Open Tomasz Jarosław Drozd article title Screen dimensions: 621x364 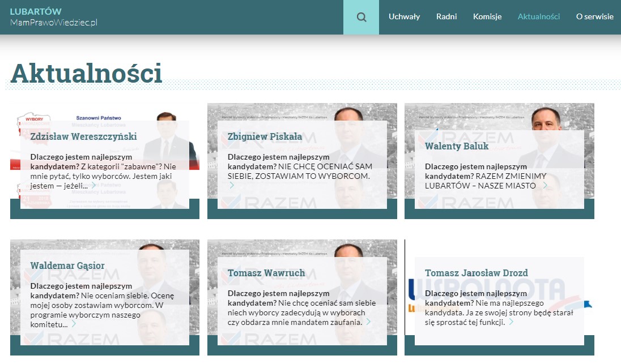[476, 273]
